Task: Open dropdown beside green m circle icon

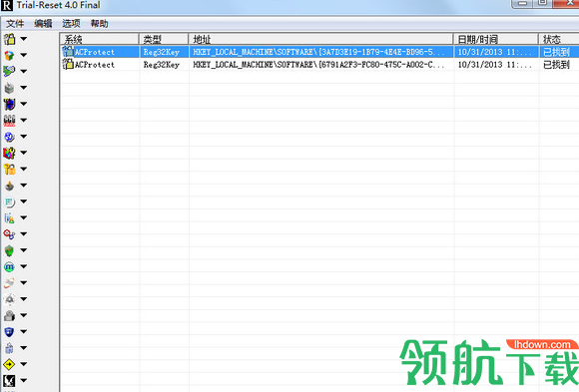Action: [x=23, y=266]
